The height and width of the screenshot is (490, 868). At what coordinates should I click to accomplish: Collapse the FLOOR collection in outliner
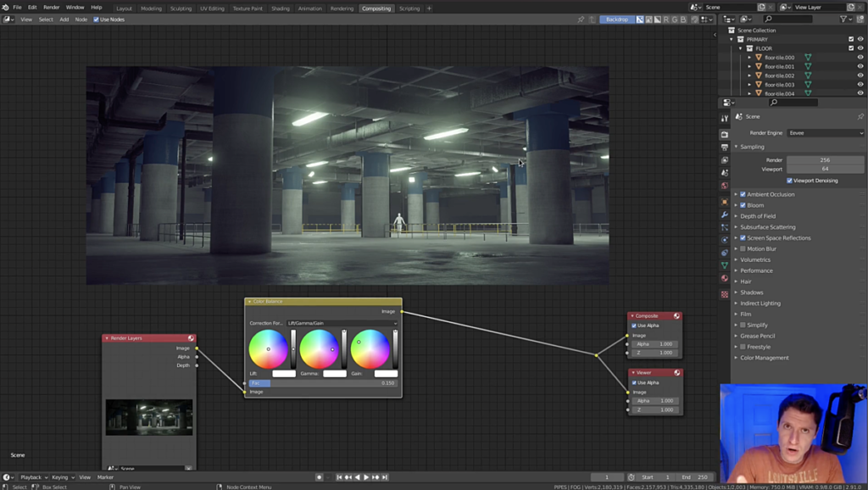(x=741, y=48)
